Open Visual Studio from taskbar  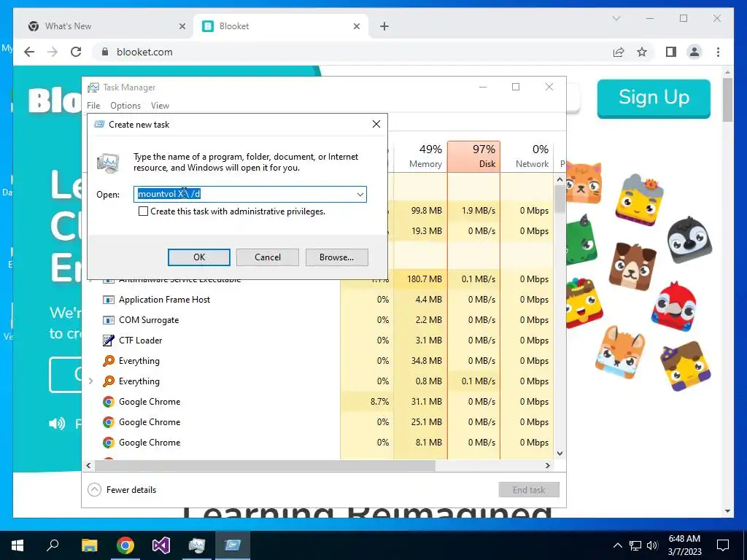[161, 545]
